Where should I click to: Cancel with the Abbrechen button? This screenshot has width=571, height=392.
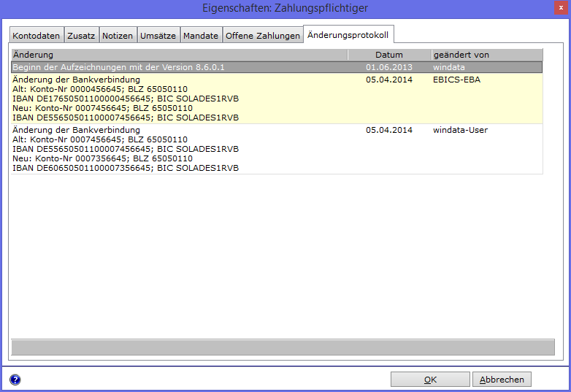tap(502, 380)
